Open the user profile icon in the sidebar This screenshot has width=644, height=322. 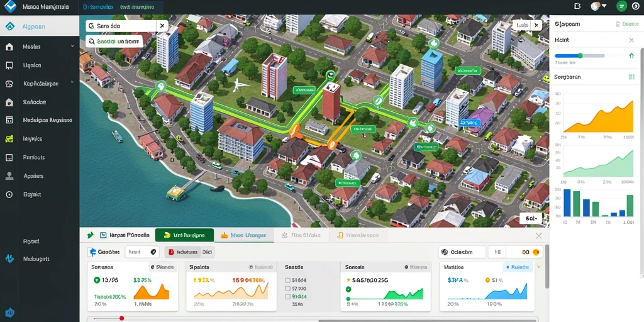[9, 176]
